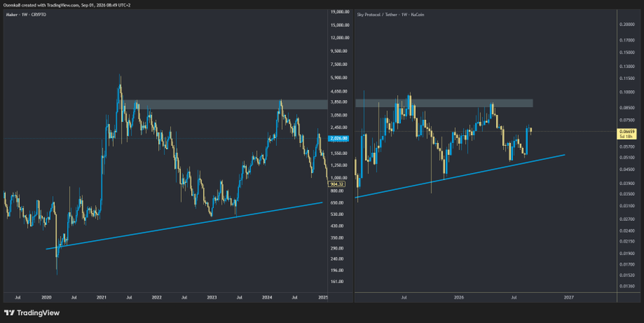644x323 pixels.
Task: Click the 2,450.00 price axis label
Action: pyautogui.click(x=339, y=127)
